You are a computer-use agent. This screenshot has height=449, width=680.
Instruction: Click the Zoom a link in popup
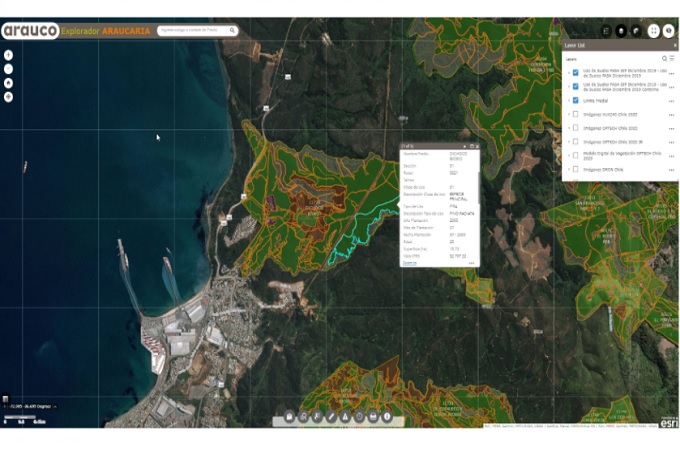click(x=409, y=263)
